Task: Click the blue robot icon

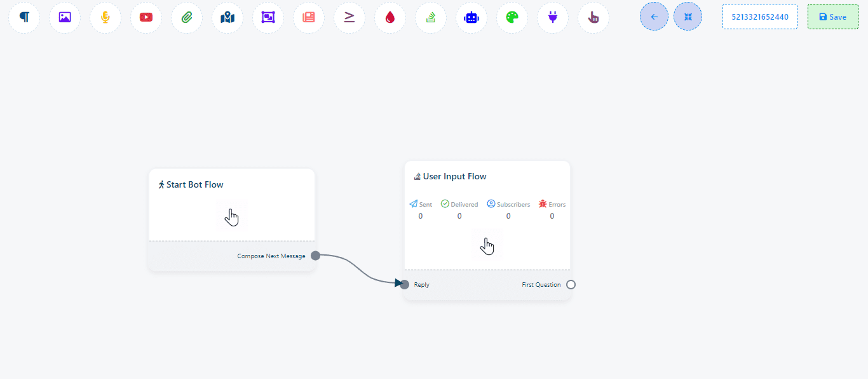Action: pyautogui.click(x=471, y=17)
